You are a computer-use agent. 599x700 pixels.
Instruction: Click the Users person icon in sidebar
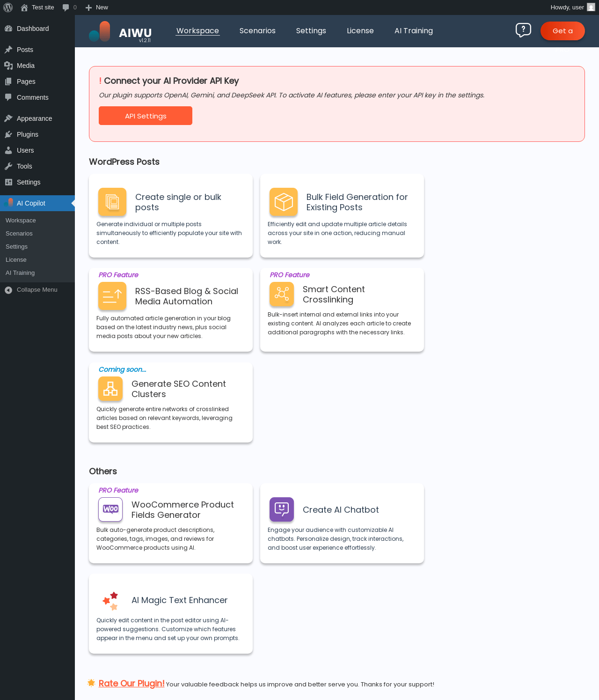[8, 150]
